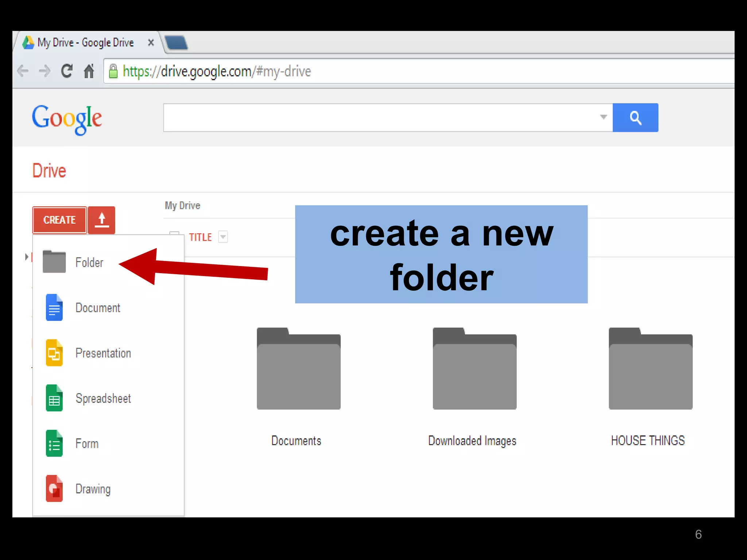Open the TITLE sort dropdown arrow
Image resolution: width=747 pixels, height=560 pixels.
click(x=223, y=237)
